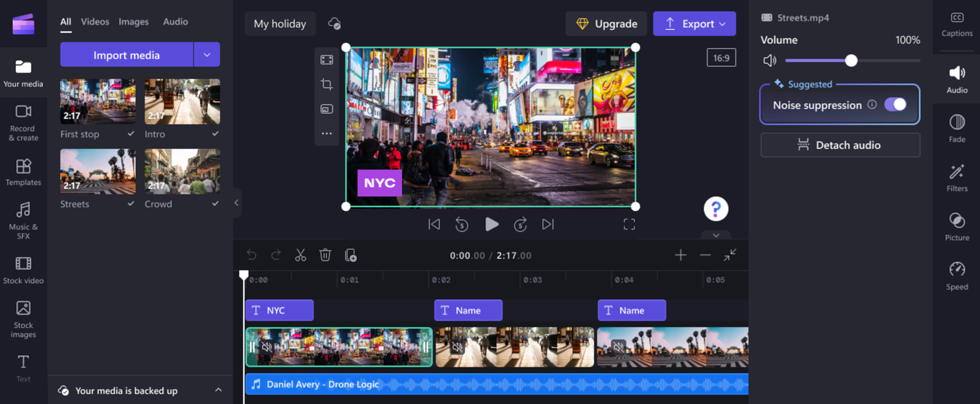Select the fit-to-frame icon beside preview
This screenshot has height=404, width=980.
click(327, 60)
